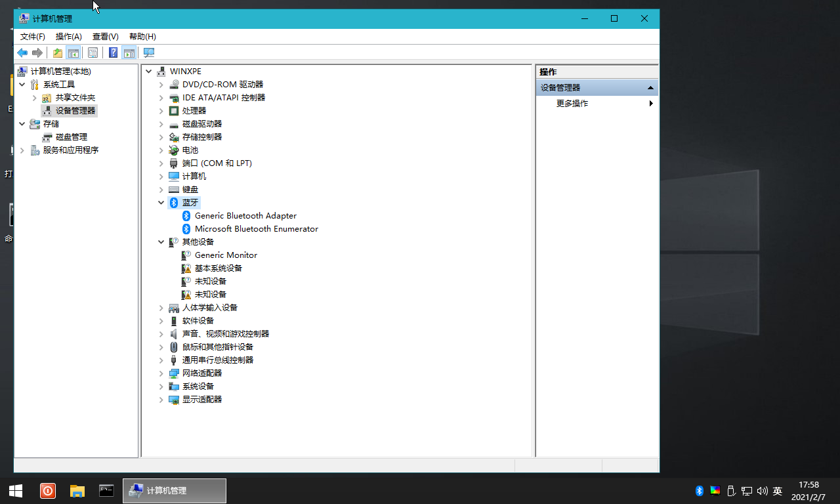Select the 网络适配器 network icon
Image resolution: width=840 pixels, height=504 pixels.
point(174,373)
